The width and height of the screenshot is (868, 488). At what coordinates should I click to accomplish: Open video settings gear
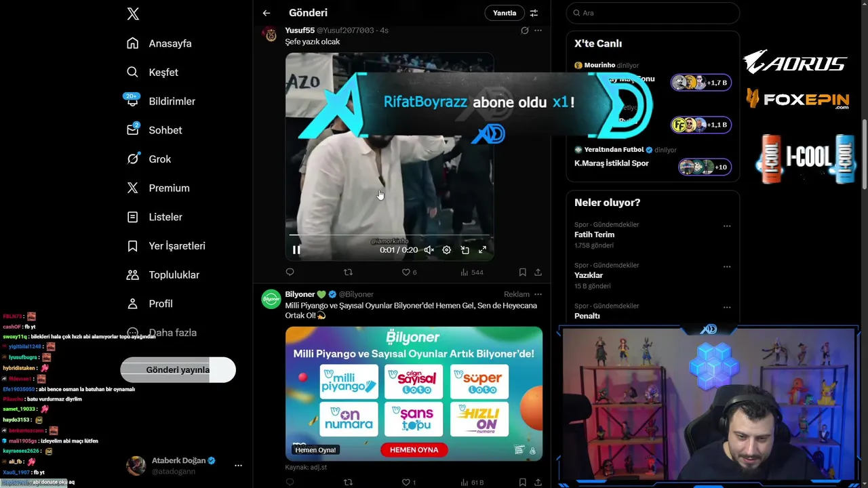tap(446, 250)
